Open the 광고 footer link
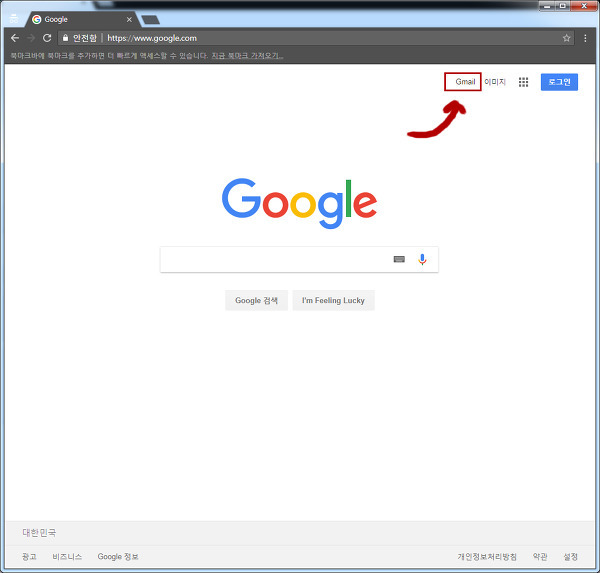 (29, 557)
